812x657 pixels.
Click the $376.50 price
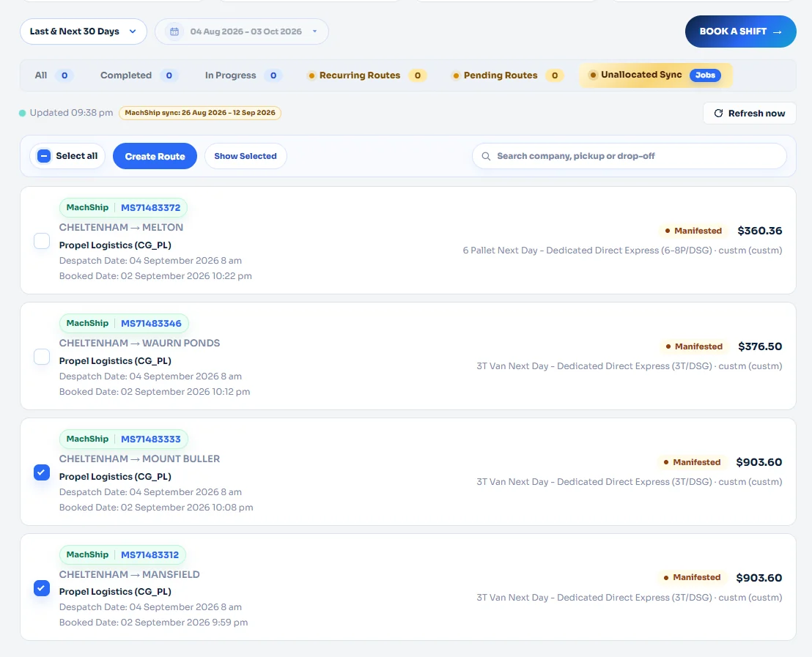[760, 347]
